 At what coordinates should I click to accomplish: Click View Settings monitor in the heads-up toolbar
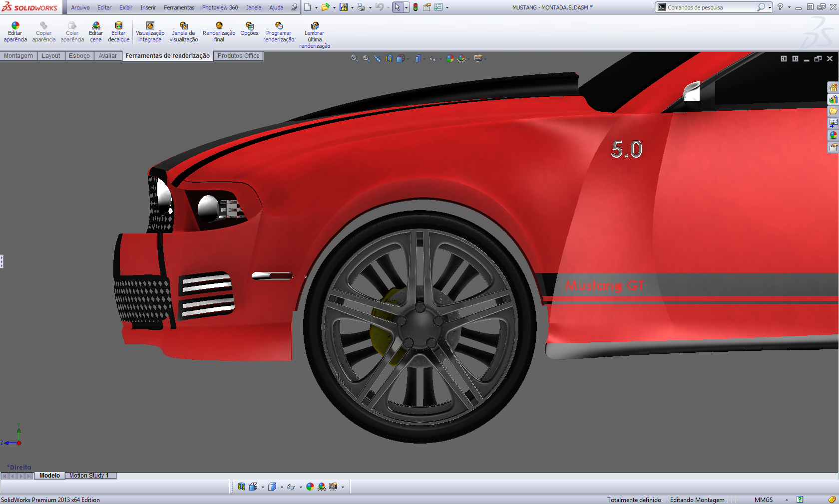click(478, 58)
